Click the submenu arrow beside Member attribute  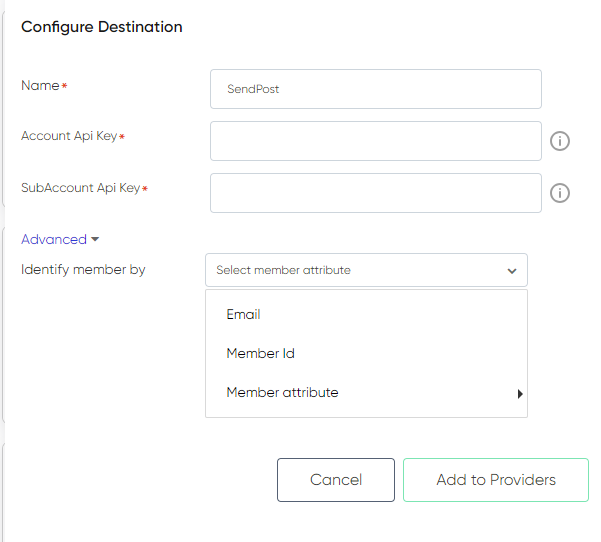click(x=520, y=394)
